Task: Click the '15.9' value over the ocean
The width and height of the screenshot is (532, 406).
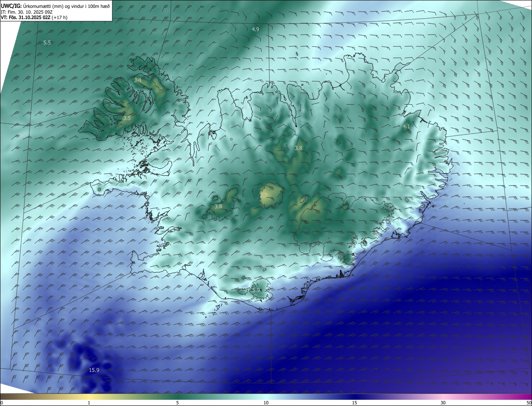Action: pos(94,370)
